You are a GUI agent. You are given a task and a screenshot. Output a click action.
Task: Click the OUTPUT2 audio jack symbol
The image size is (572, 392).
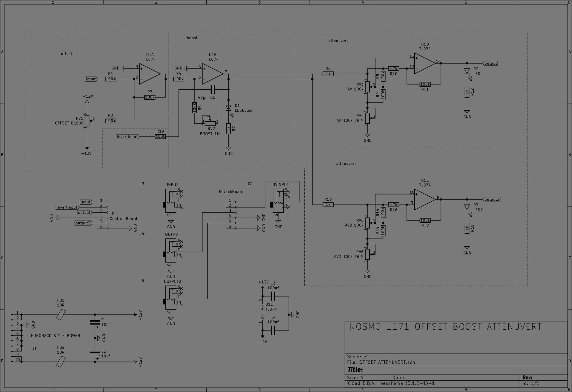[171, 298]
